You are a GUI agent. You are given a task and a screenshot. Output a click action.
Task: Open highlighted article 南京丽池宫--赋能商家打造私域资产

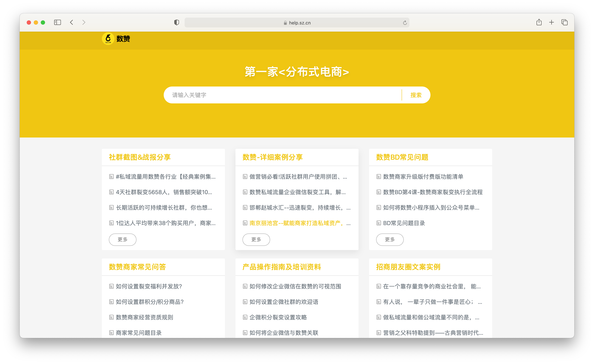click(x=300, y=223)
